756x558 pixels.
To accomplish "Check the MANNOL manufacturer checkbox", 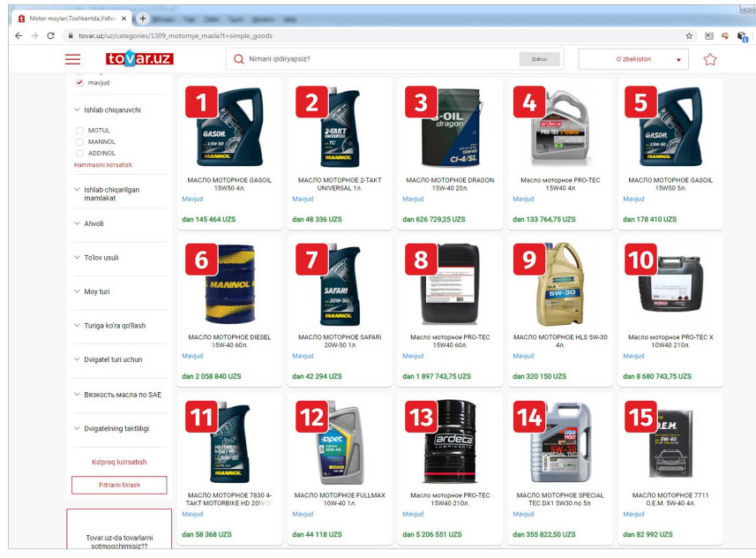I will click(x=80, y=141).
